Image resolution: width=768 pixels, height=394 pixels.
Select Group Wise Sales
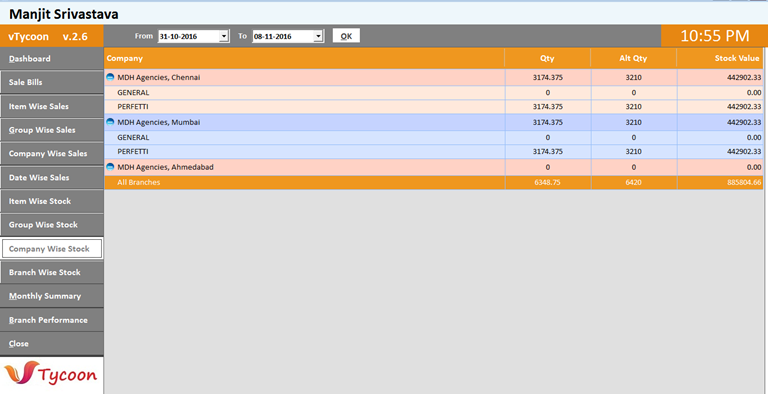51,130
